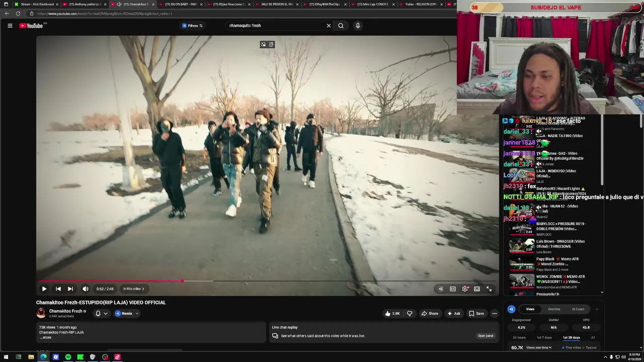The image size is (644, 362).
Task: Start voice search with microphone
Action: (358, 26)
